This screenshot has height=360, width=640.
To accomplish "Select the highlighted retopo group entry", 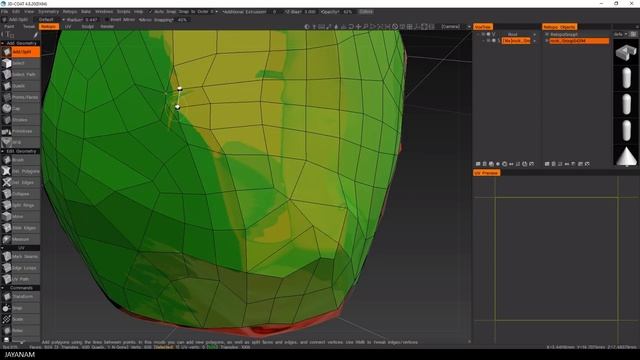I will click(x=579, y=41).
